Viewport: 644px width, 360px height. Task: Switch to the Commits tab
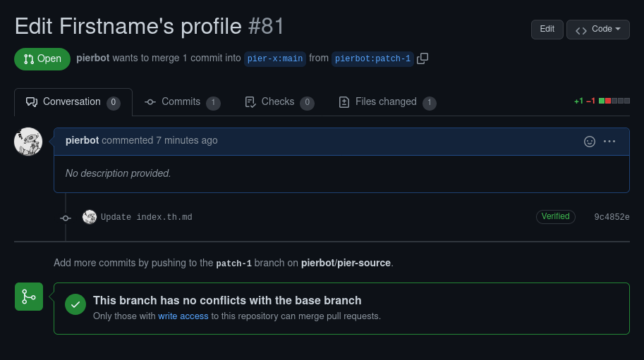tap(183, 102)
